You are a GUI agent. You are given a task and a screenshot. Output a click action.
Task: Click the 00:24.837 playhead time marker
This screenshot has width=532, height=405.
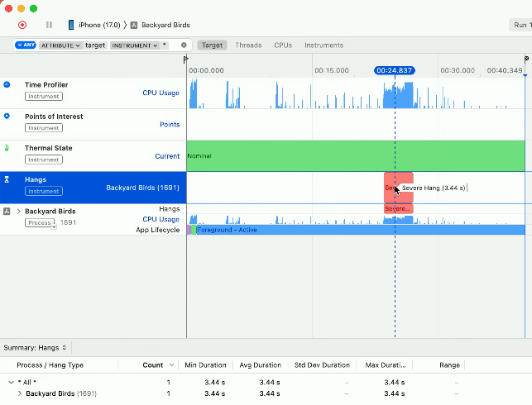click(x=395, y=70)
